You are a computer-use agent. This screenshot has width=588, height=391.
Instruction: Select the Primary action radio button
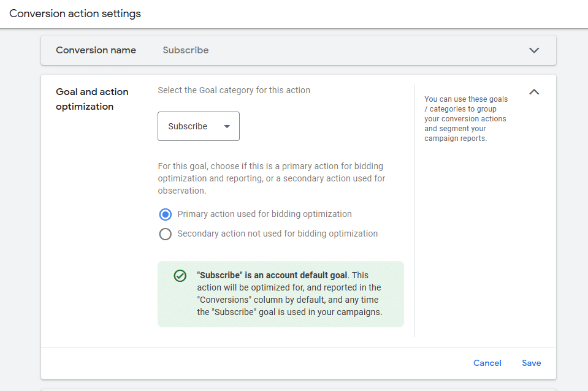point(165,214)
